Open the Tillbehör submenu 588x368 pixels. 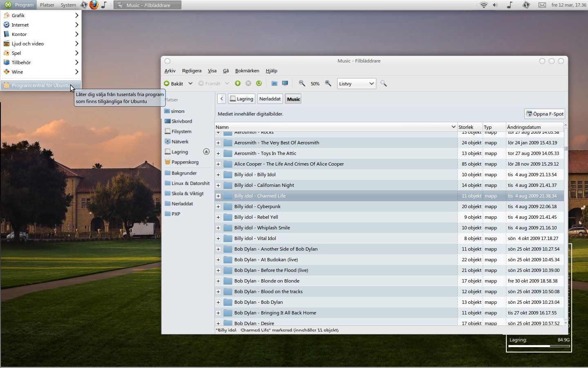[41, 63]
